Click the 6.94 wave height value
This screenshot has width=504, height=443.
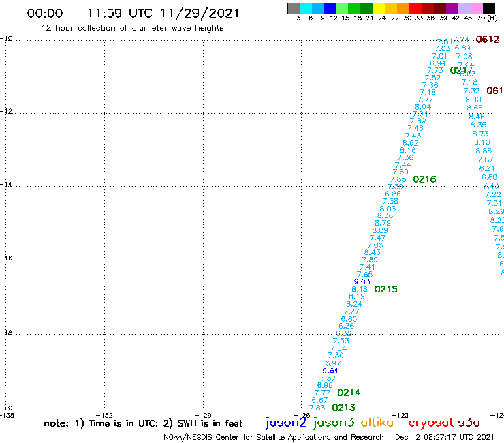[x=438, y=63]
